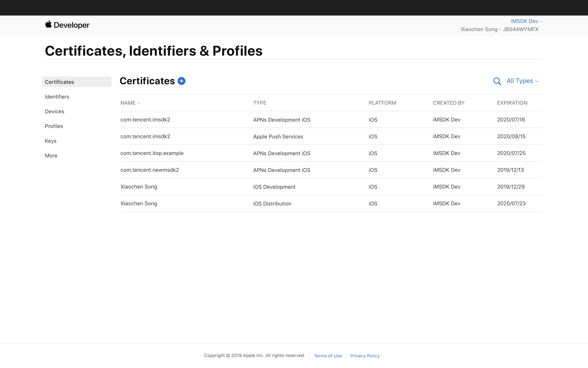588x368 pixels.
Task: Click the expiration date 2020/07/16
Action: click(x=511, y=120)
